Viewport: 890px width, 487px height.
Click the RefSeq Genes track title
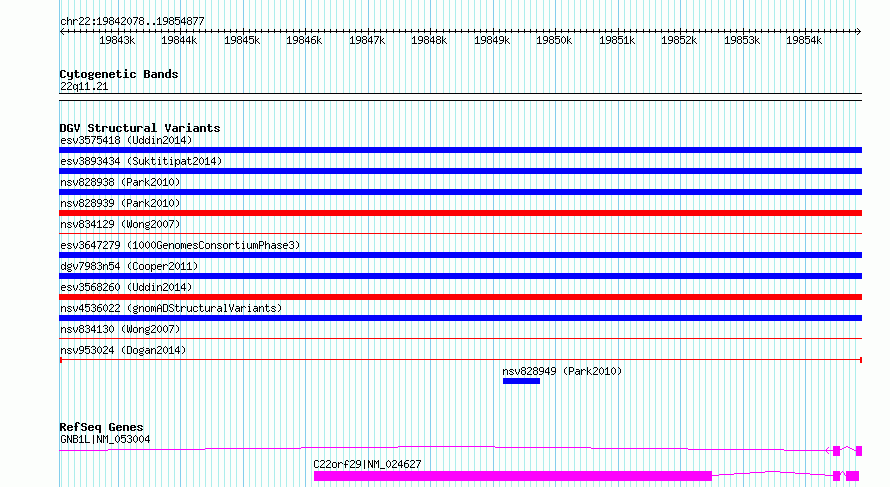[102, 427]
